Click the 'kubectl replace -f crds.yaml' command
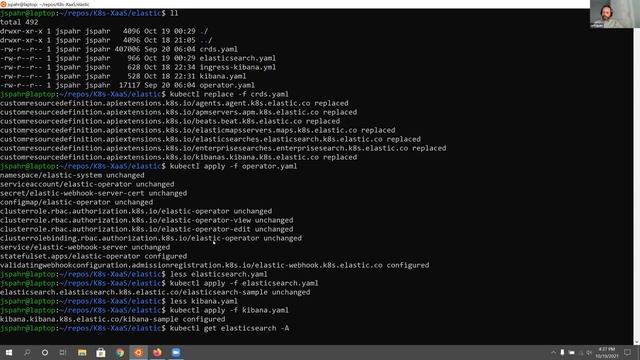This screenshot has width=640, height=360. [x=229, y=94]
